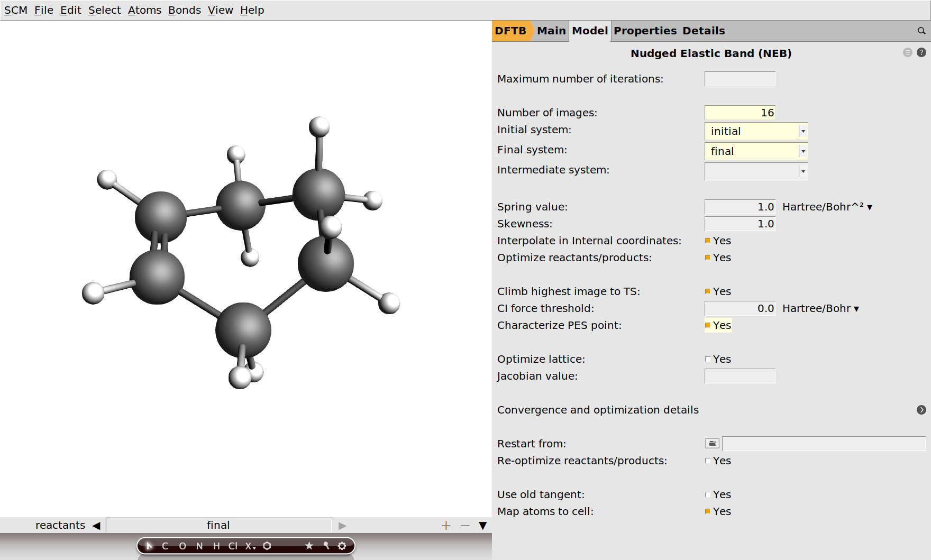Click the star pre-optimize icon

click(309, 546)
